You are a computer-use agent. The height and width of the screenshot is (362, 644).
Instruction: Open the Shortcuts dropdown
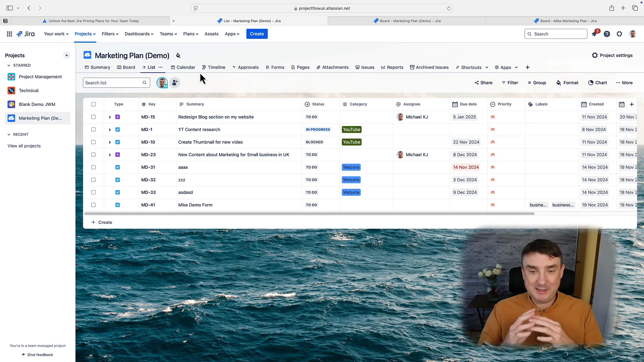pos(472,67)
